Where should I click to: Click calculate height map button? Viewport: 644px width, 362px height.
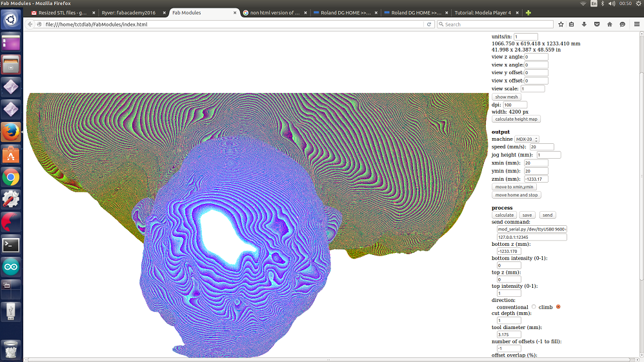pos(516,119)
